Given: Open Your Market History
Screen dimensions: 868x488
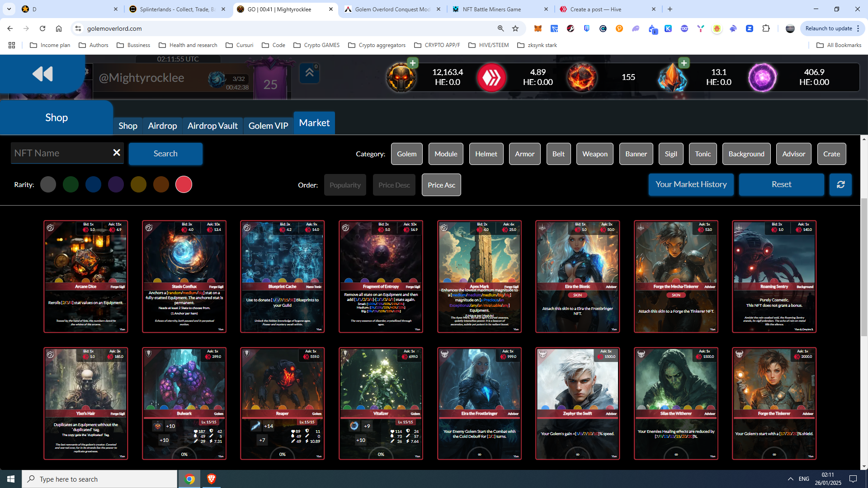Looking at the screenshot, I should click(691, 184).
